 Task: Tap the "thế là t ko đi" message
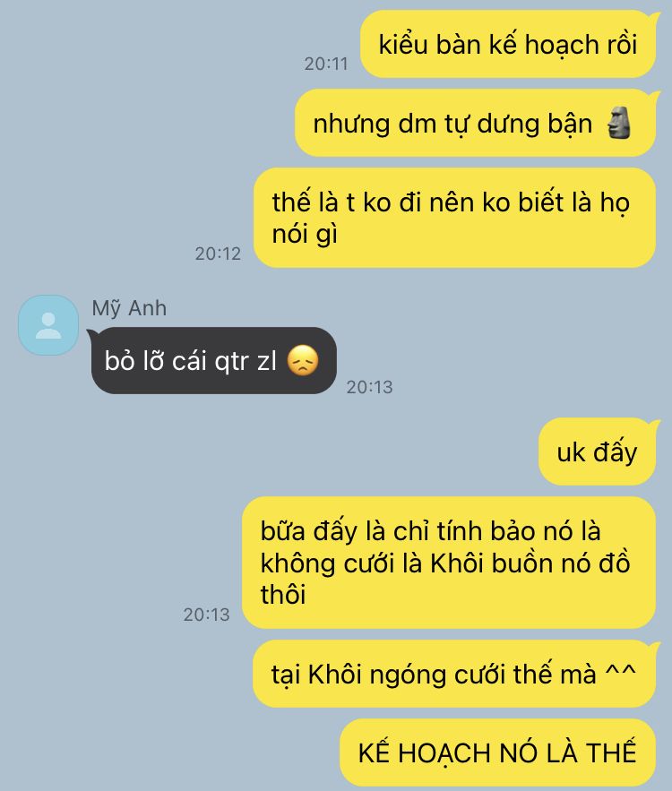pos(454,218)
